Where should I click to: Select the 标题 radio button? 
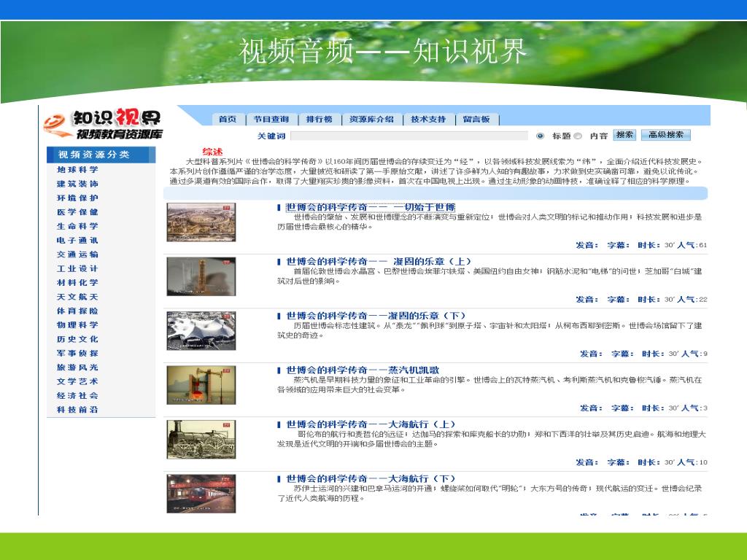(x=540, y=136)
